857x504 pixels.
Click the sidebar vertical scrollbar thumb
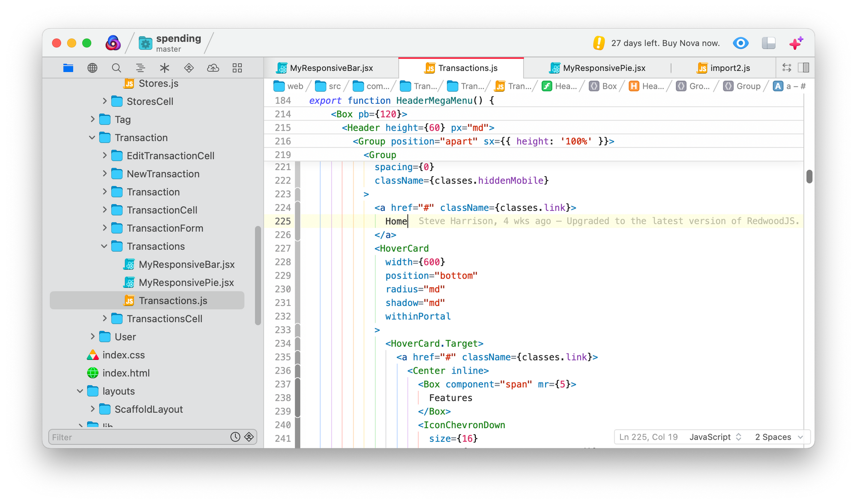coord(258,276)
